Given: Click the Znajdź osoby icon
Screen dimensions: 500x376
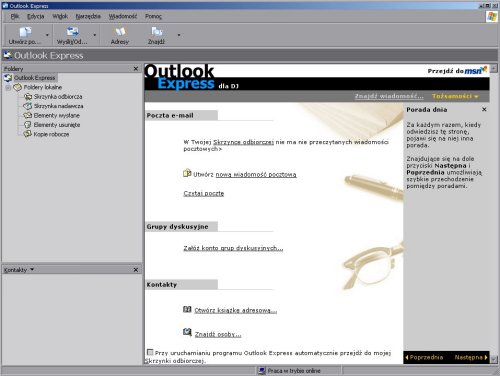Looking at the screenshot, I should coord(187,332).
